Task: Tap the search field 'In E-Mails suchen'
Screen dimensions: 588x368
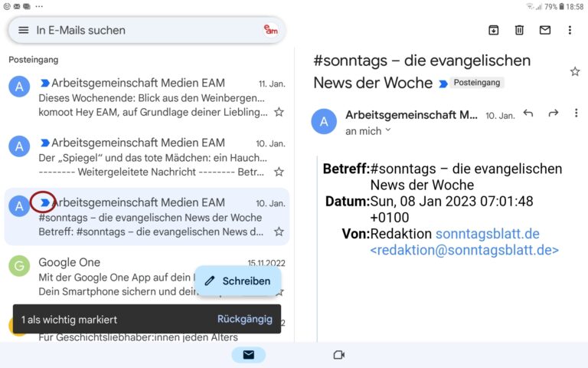Action: pyautogui.click(x=147, y=30)
